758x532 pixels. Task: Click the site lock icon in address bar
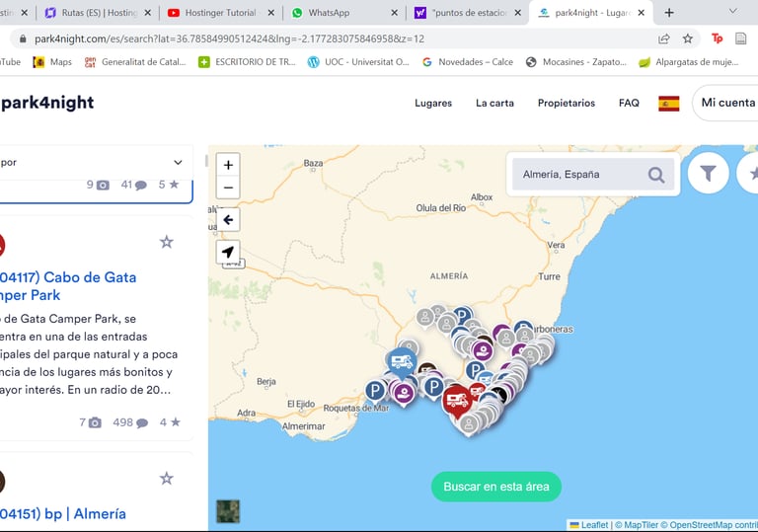[x=23, y=38]
